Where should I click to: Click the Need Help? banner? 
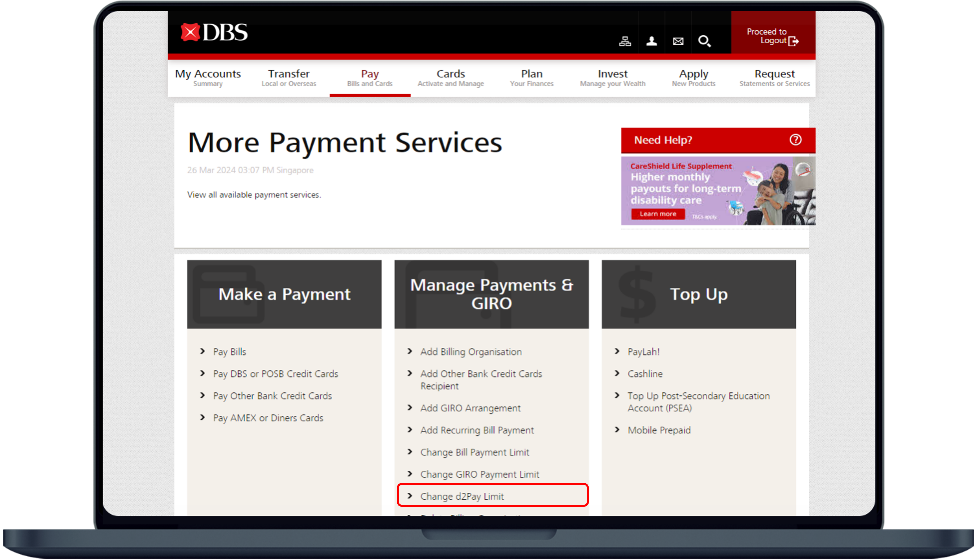718,140
